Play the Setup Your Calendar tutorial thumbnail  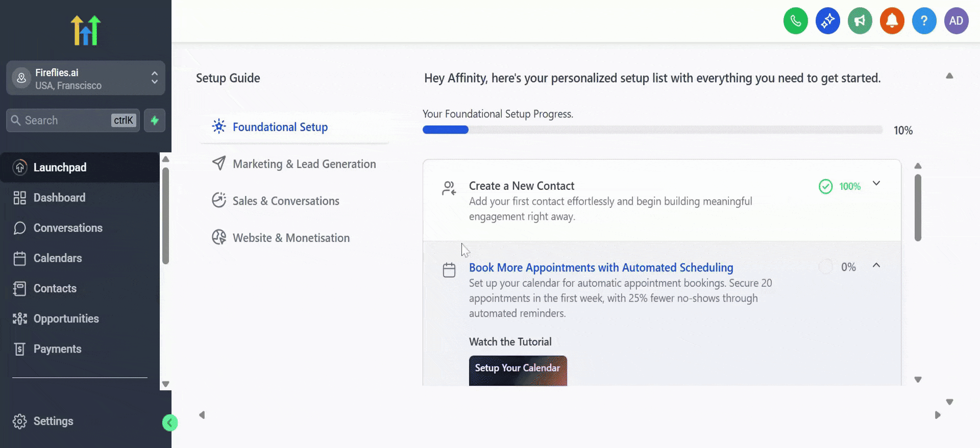(x=518, y=370)
